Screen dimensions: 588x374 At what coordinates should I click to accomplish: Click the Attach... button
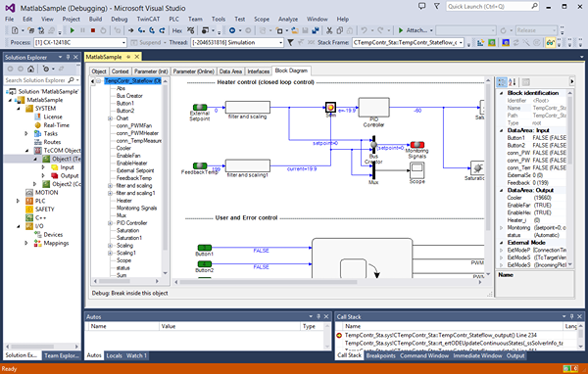coord(413,30)
